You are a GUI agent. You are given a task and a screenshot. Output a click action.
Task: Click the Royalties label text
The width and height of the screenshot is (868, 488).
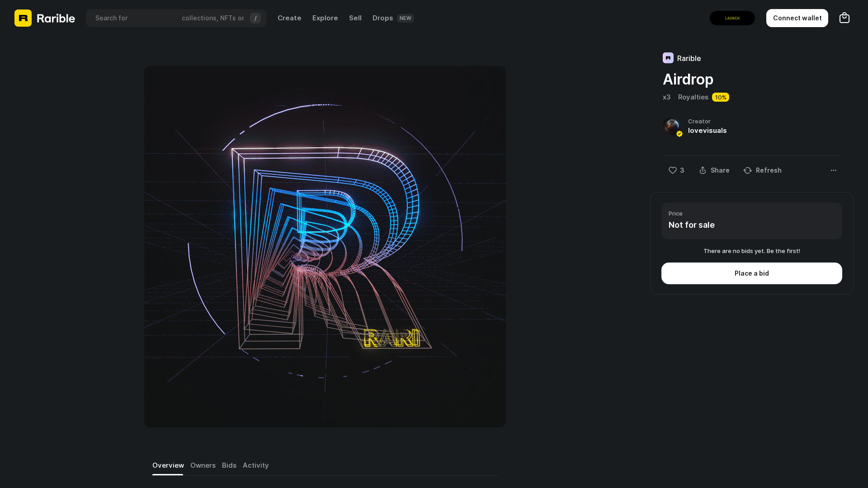click(693, 97)
